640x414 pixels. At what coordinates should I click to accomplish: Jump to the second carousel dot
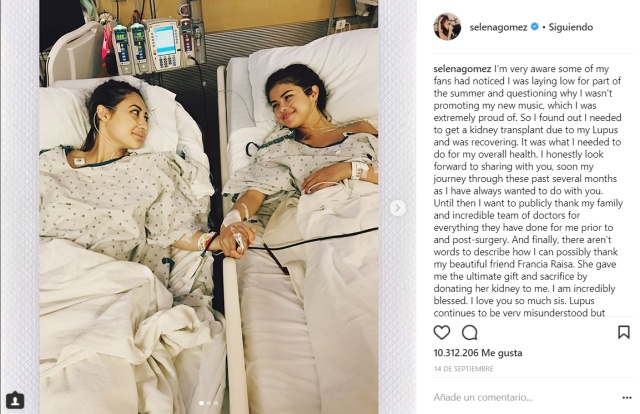click(209, 403)
